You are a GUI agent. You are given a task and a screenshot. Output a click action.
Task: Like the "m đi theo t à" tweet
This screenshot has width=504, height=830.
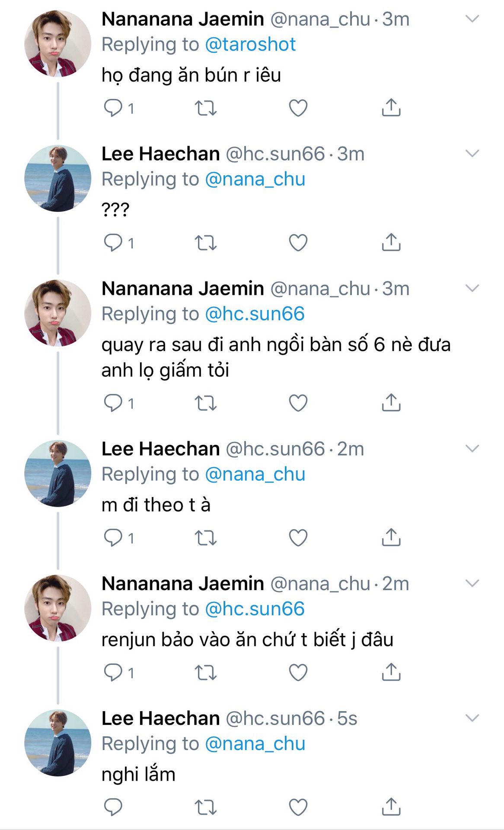click(x=298, y=538)
